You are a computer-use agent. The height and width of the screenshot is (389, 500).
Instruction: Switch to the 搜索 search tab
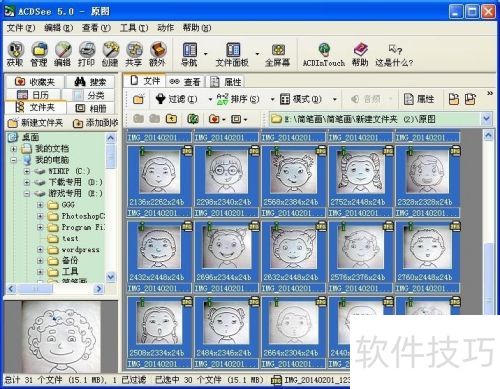click(90, 82)
